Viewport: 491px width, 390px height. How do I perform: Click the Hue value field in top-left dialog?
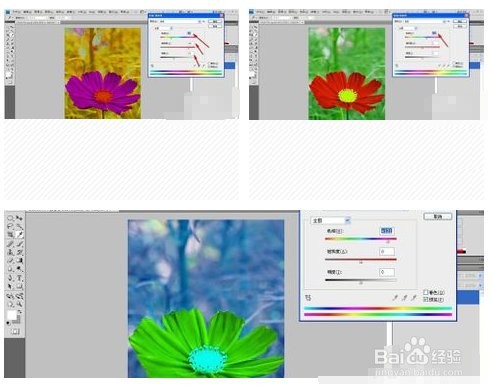coord(189,33)
